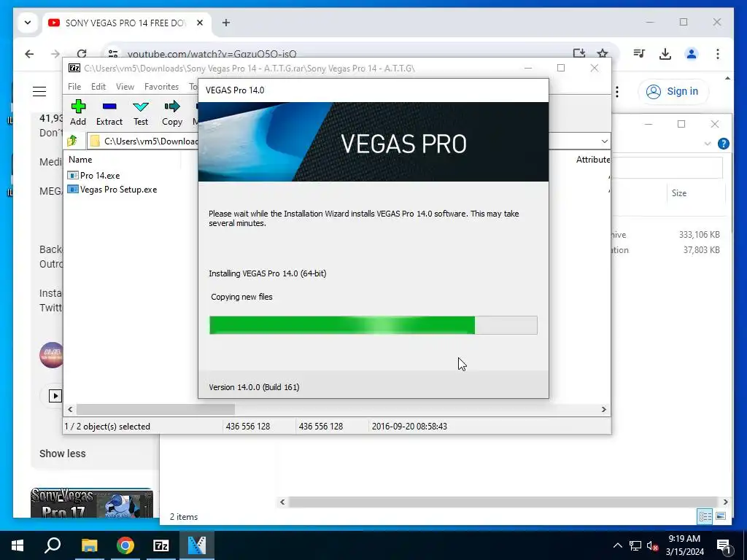747x560 pixels.
Task: Open the View menu in 7-Zip
Action: tap(125, 87)
